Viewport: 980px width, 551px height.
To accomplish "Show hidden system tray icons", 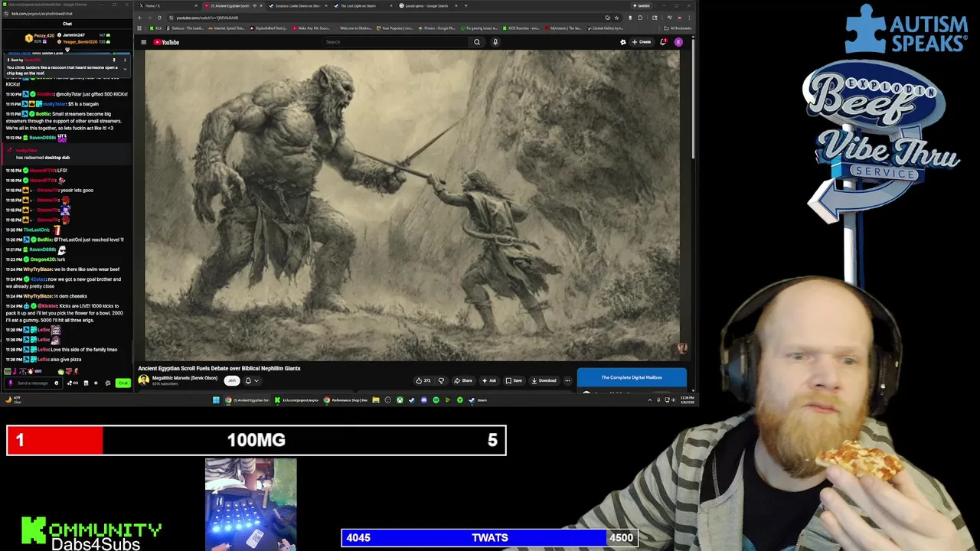I will pyautogui.click(x=650, y=400).
